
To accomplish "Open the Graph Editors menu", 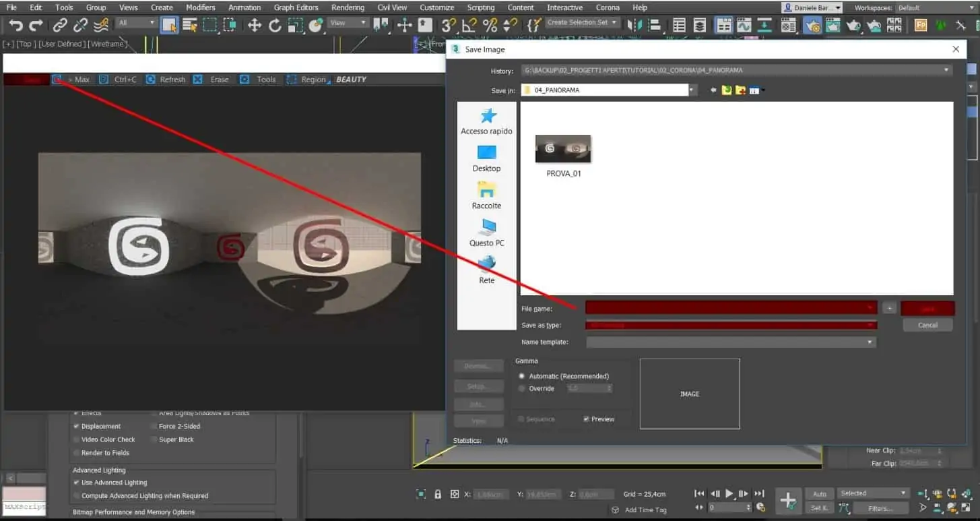I will pyautogui.click(x=296, y=7).
